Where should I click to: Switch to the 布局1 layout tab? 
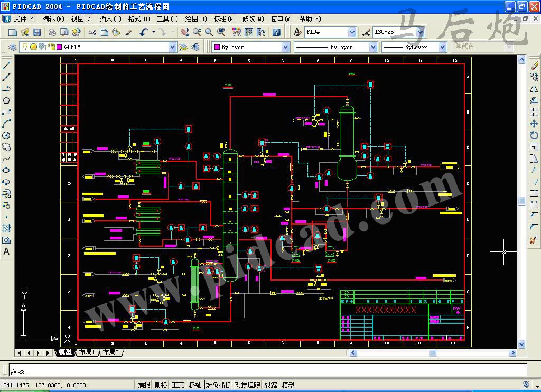coord(86,352)
